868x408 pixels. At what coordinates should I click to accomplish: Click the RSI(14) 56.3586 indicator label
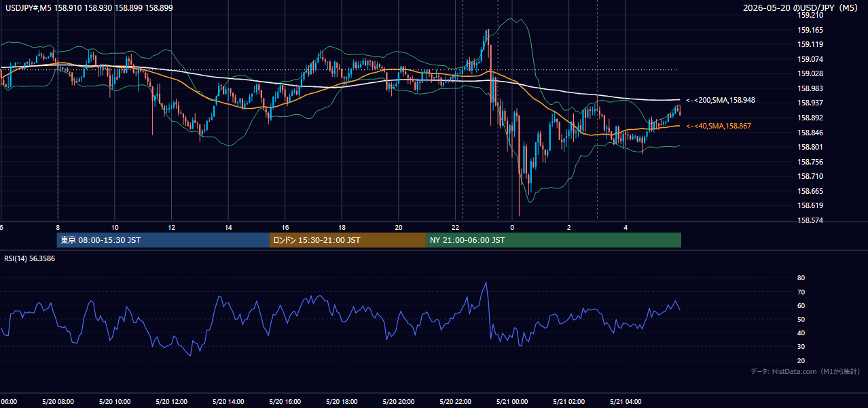(x=30, y=258)
